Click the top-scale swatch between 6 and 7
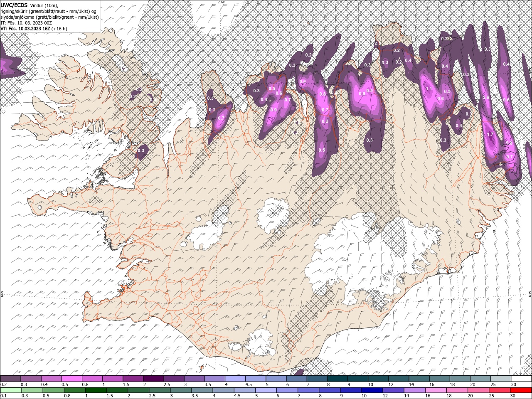Screen dimensions: 532x399 [296, 379]
